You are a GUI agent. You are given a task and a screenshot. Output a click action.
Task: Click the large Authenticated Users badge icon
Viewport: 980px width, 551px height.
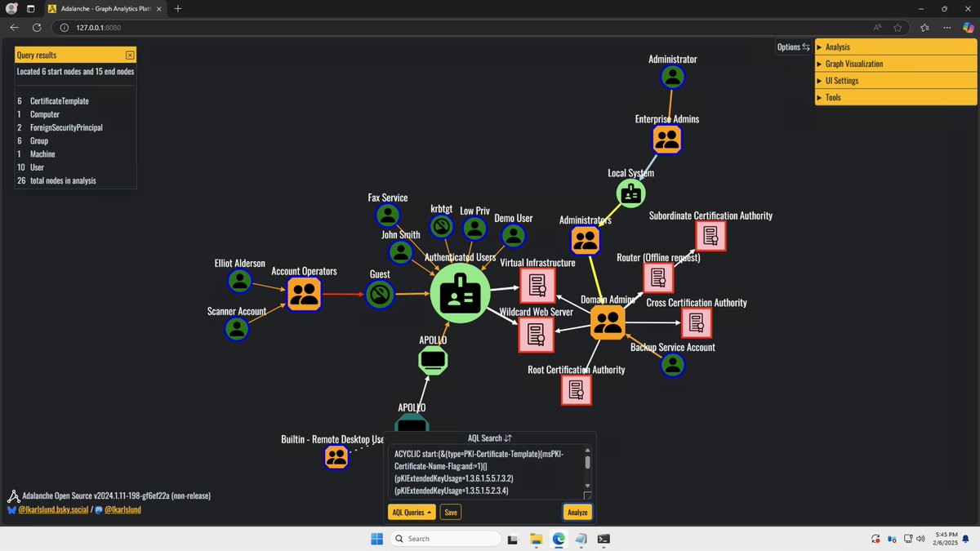tap(460, 292)
